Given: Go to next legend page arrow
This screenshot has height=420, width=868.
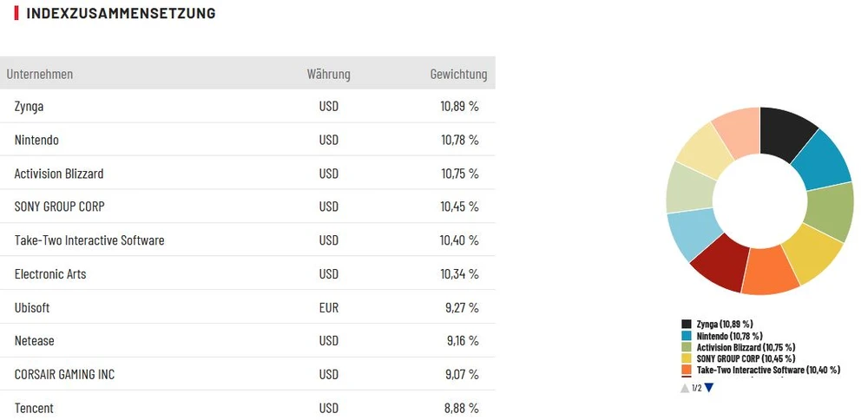Looking at the screenshot, I should [x=709, y=388].
